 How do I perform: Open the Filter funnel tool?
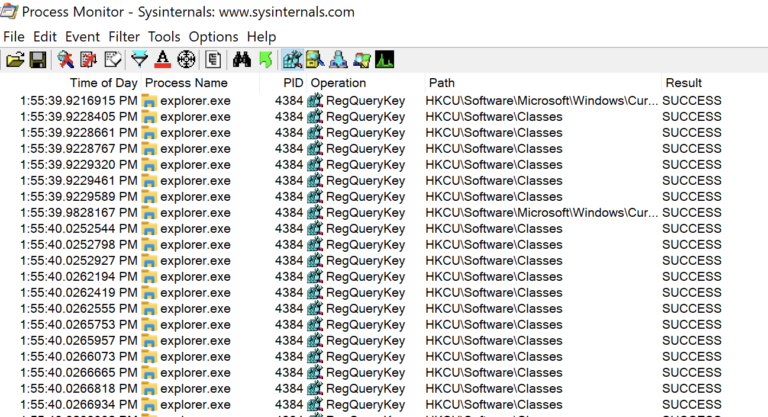[x=139, y=60]
